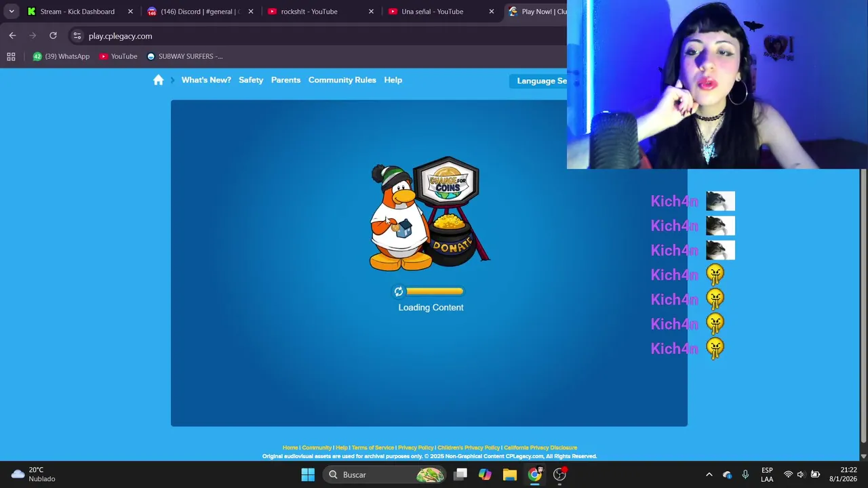Go to the Club Penguin home icon

coord(158,80)
